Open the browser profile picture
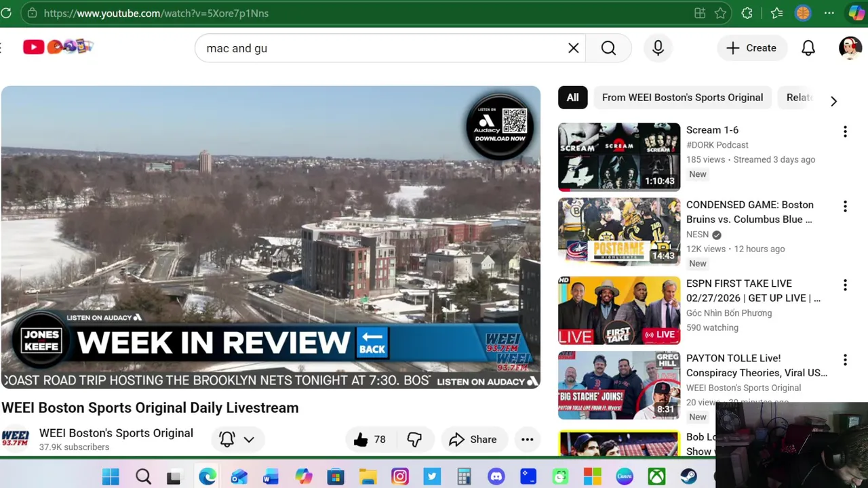This screenshot has width=868, height=488. 803,13
